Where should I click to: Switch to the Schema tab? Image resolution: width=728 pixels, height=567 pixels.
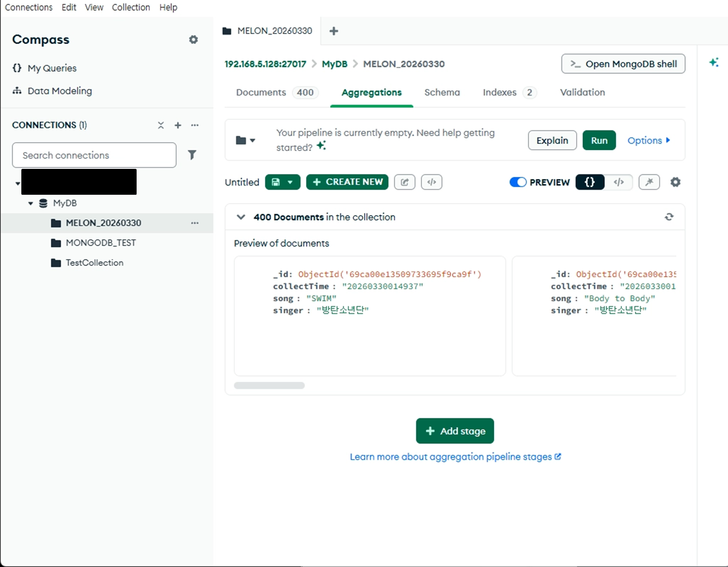coord(442,93)
